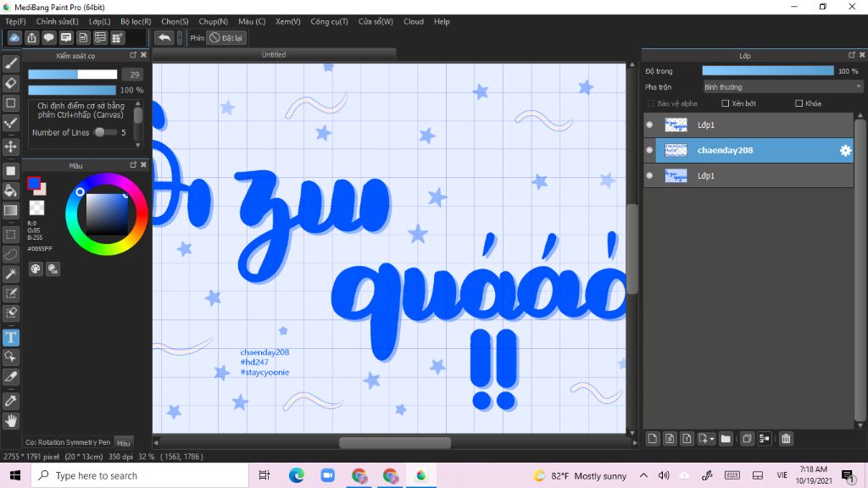Select the Bucket fill tool
The height and width of the screenshot is (488, 868).
coord(10,191)
